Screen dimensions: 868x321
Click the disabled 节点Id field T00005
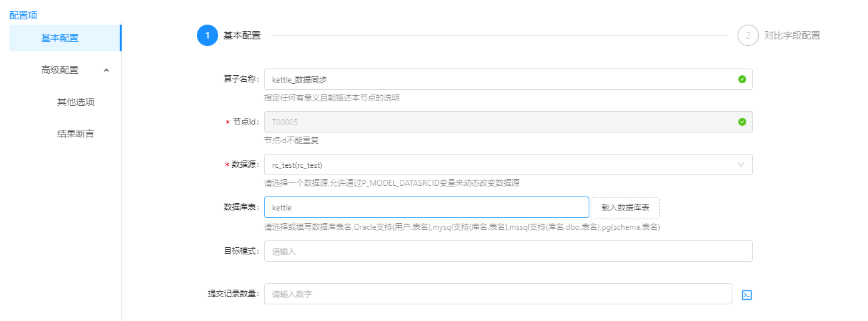[499, 122]
